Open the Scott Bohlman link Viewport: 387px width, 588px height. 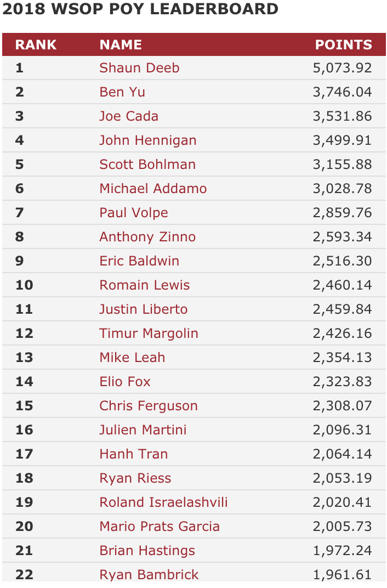[147, 164]
